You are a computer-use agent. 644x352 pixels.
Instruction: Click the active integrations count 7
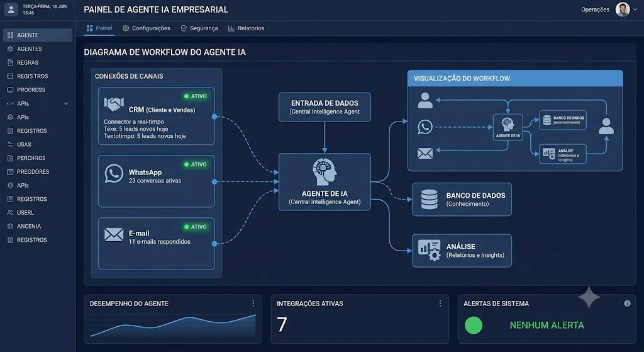pos(282,324)
